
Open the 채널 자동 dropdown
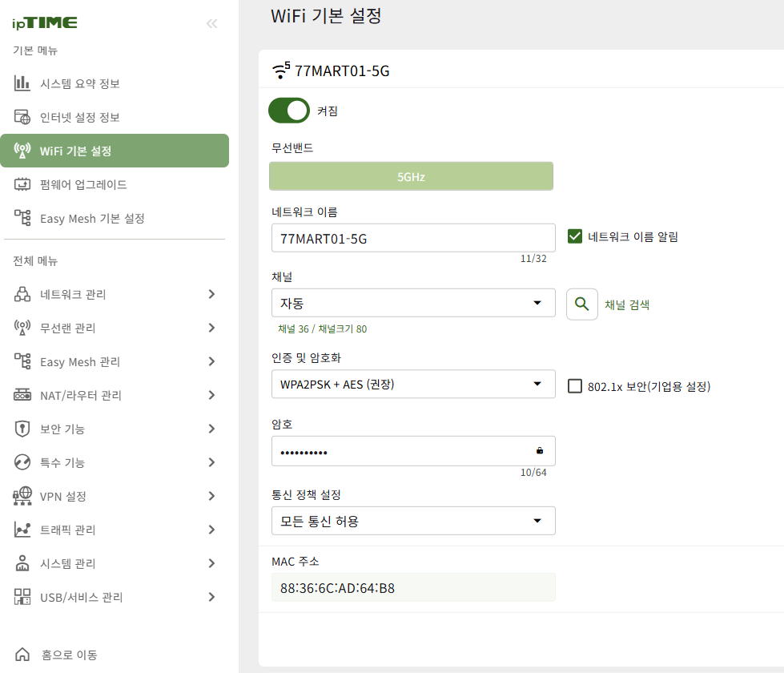point(413,303)
